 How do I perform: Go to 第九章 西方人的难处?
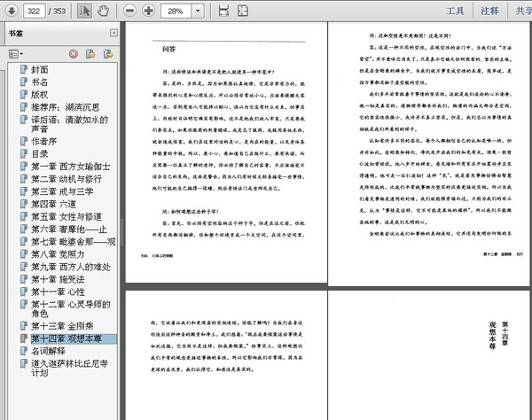click(71, 267)
